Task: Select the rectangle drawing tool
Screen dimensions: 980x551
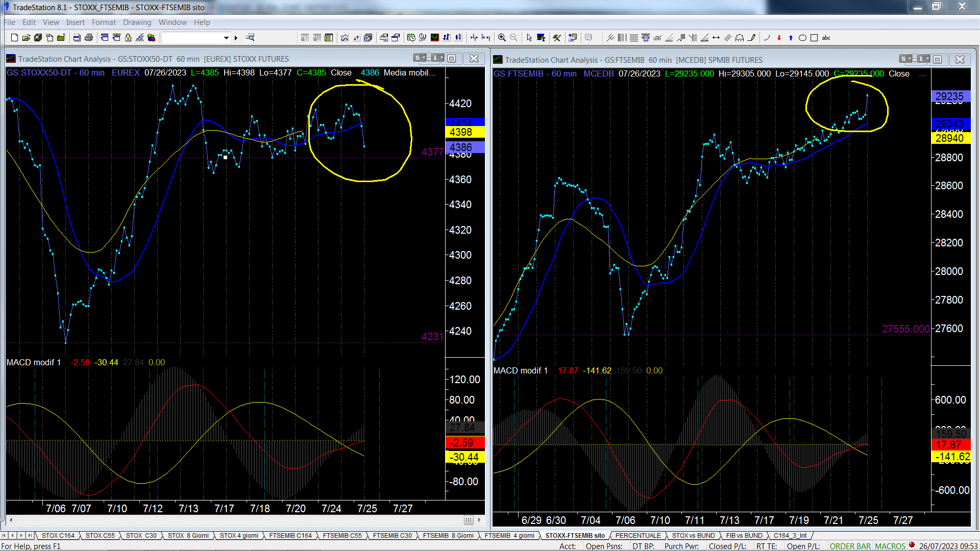Action: pyautogui.click(x=814, y=38)
